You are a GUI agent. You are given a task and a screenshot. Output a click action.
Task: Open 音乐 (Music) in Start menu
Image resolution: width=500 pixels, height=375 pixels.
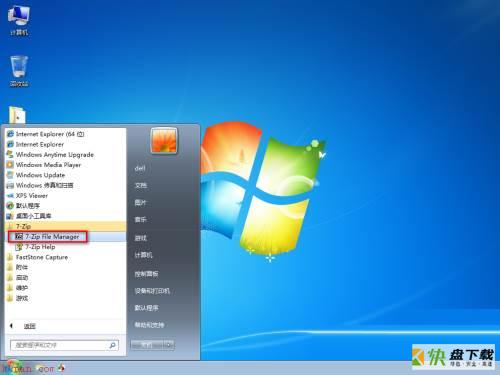pyautogui.click(x=140, y=220)
